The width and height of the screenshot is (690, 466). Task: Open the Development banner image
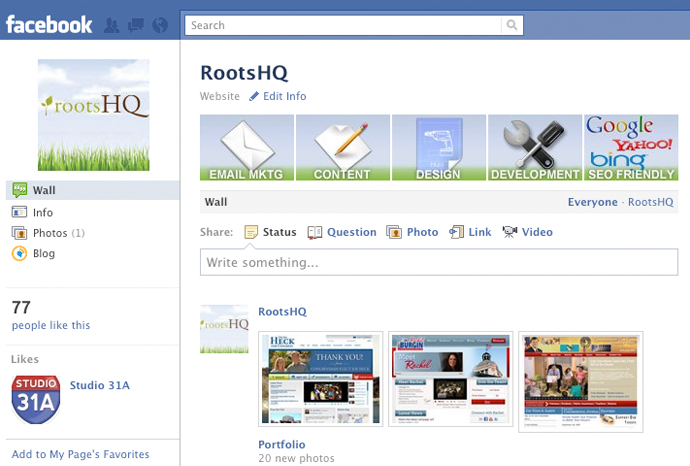tap(535, 147)
